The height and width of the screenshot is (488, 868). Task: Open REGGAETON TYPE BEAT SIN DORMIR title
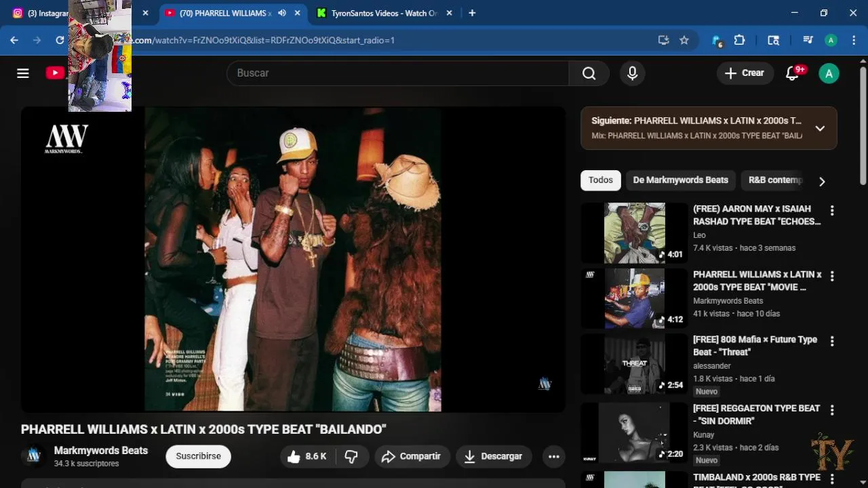pyautogui.click(x=756, y=415)
